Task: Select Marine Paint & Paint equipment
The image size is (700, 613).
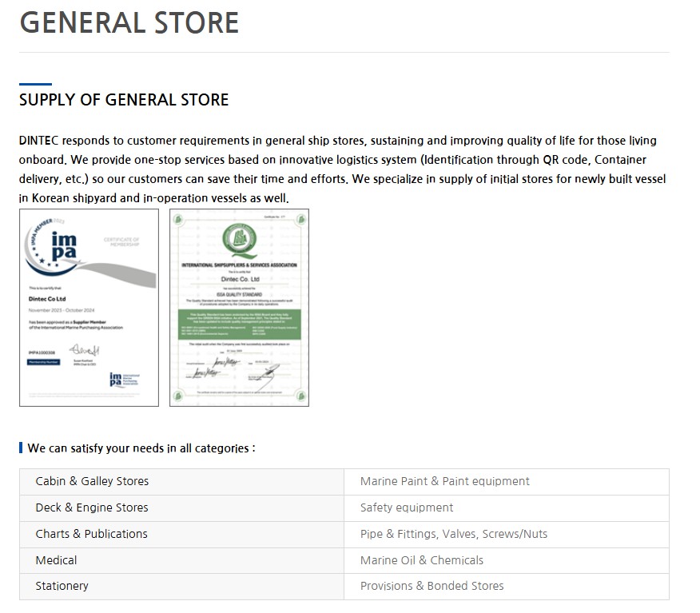Action: click(x=444, y=481)
